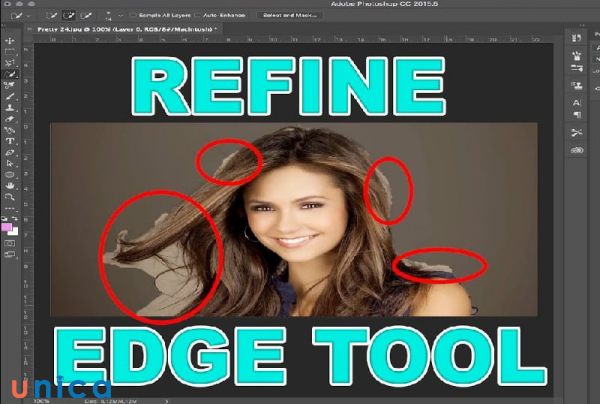Open the Brush panel icon
600x404 pixels.
coord(576,56)
